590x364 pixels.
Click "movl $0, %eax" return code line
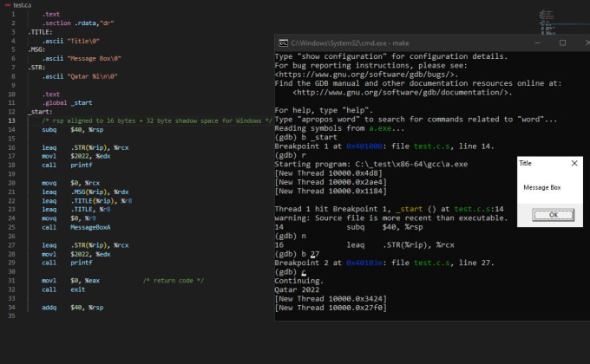tap(71, 281)
